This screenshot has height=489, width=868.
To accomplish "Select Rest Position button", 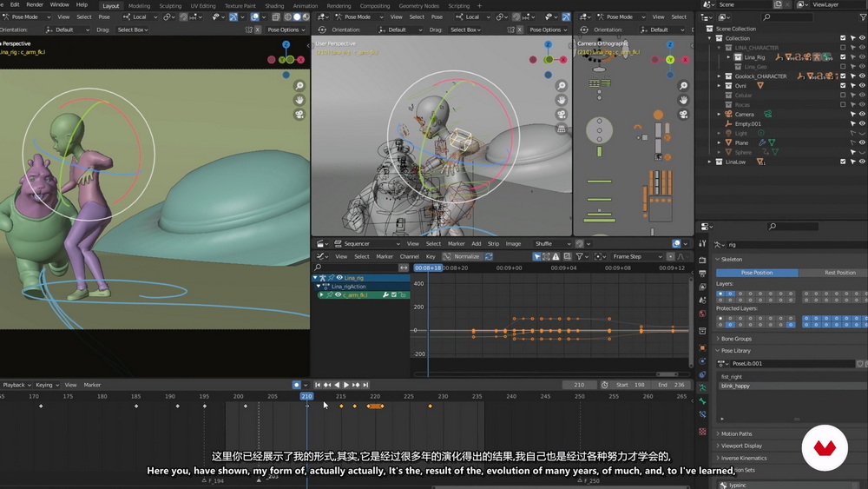I will (833, 273).
